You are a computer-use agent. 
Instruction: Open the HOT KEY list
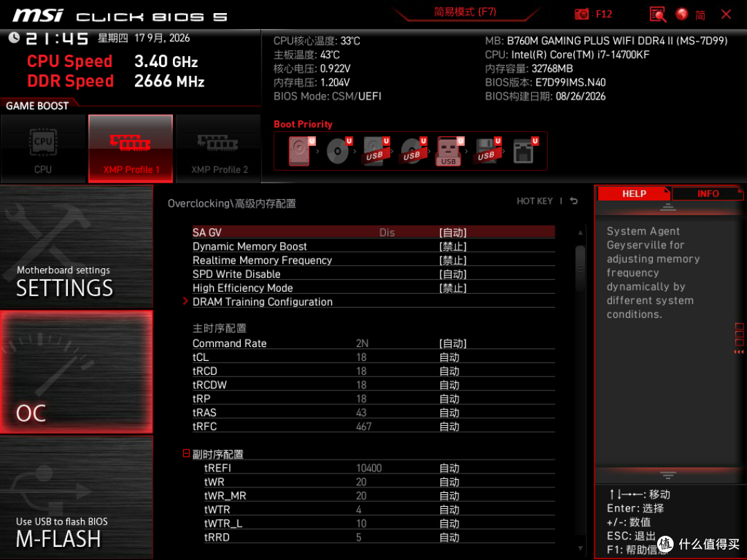click(535, 201)
